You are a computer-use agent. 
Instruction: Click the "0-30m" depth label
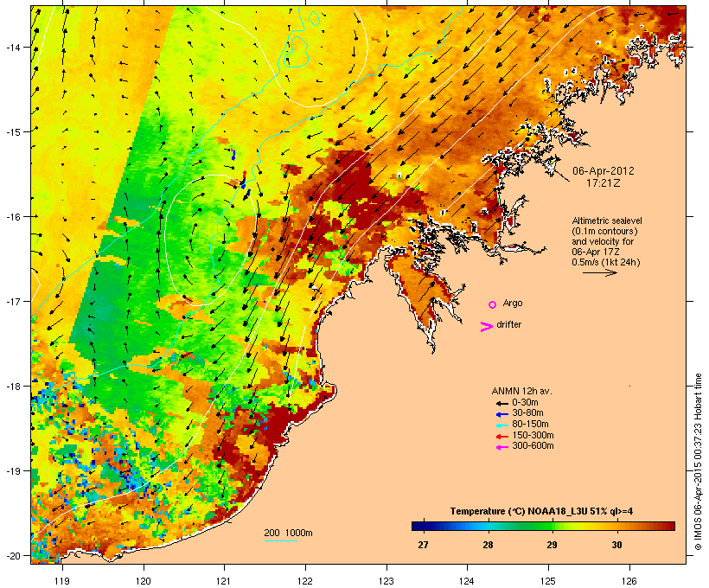point(525,403)
